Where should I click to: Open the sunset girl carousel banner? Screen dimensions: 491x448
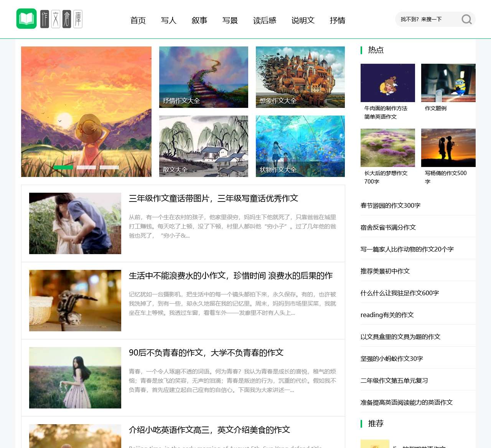tap(86, 112)
